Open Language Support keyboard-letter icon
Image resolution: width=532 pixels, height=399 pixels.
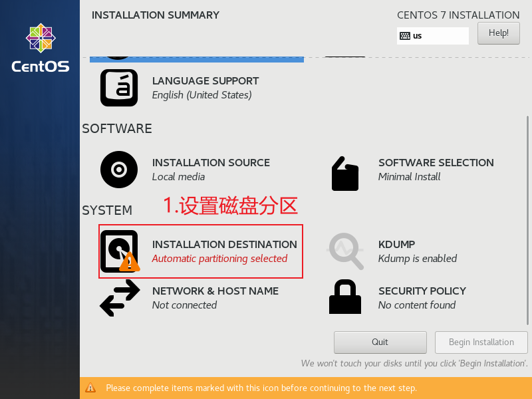(119, 88)
